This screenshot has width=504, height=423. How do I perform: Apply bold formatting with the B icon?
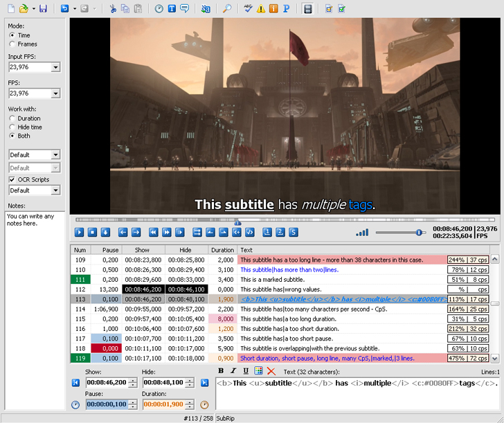coord(221,371)
